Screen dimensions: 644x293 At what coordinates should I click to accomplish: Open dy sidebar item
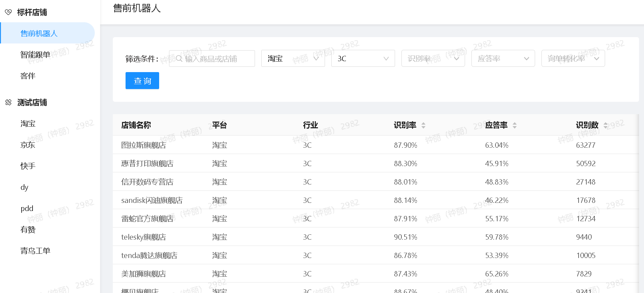pos(24,187)
